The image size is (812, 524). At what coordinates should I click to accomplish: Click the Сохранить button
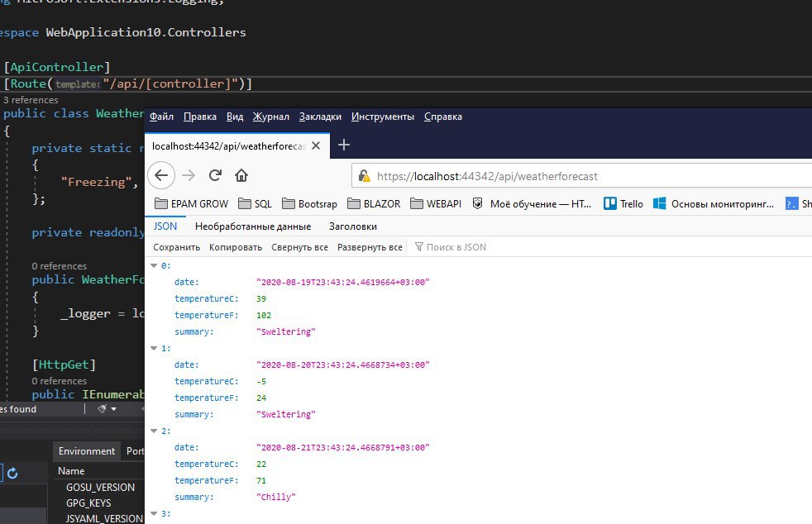pyautogui.click(x=177, y=247)
